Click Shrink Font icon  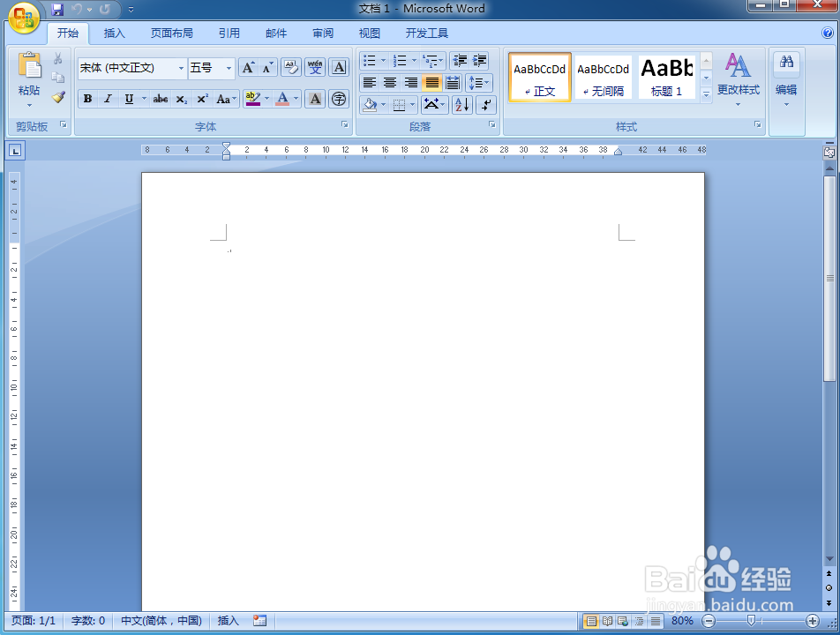click(x=267, y=68)
